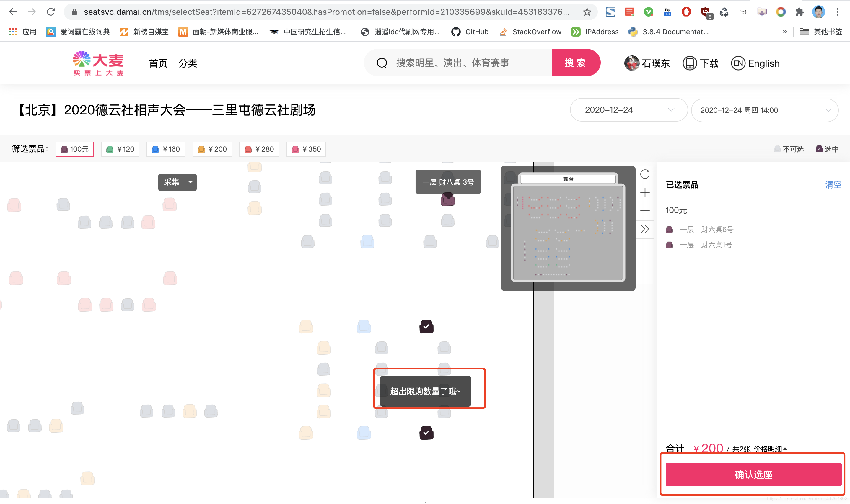Click the rotate/refresh seat map icon

[x=645, y=174]
